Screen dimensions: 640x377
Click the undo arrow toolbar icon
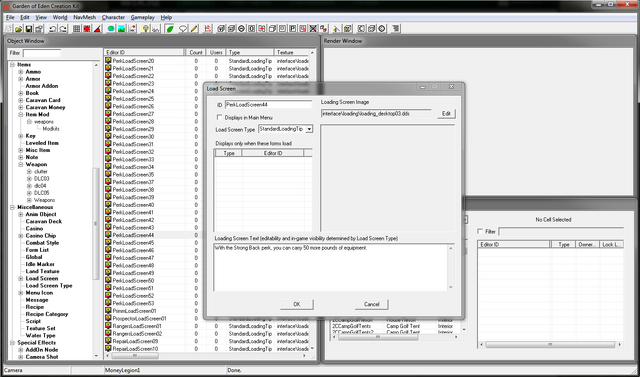(53, 29)
